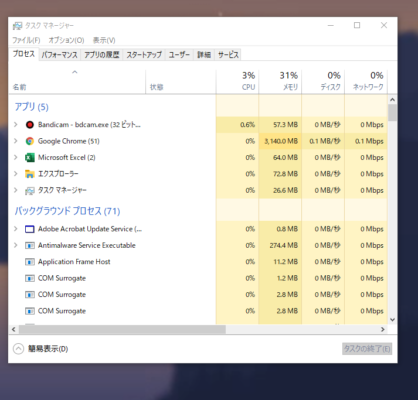418x400 pixels.
Task: Open the ファイル(F) menu
Action: tap(26, 40)
